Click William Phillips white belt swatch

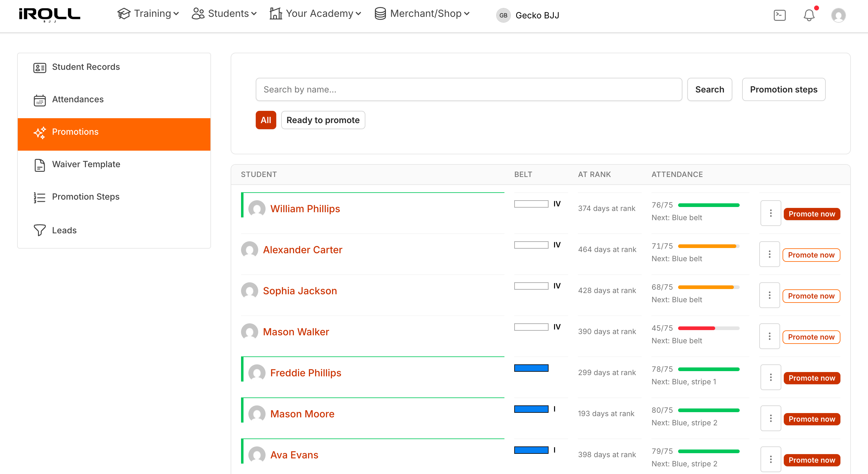[x=531, y=204]
